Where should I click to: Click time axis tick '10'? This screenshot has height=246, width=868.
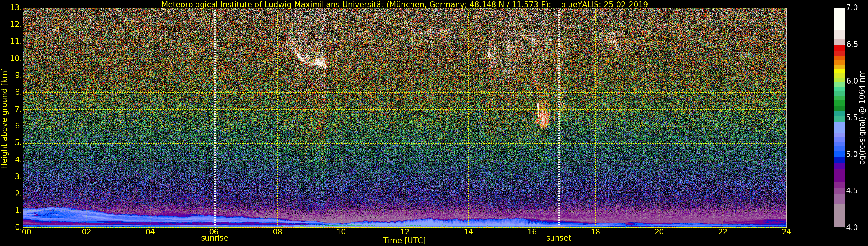click(x=341, y=232)
